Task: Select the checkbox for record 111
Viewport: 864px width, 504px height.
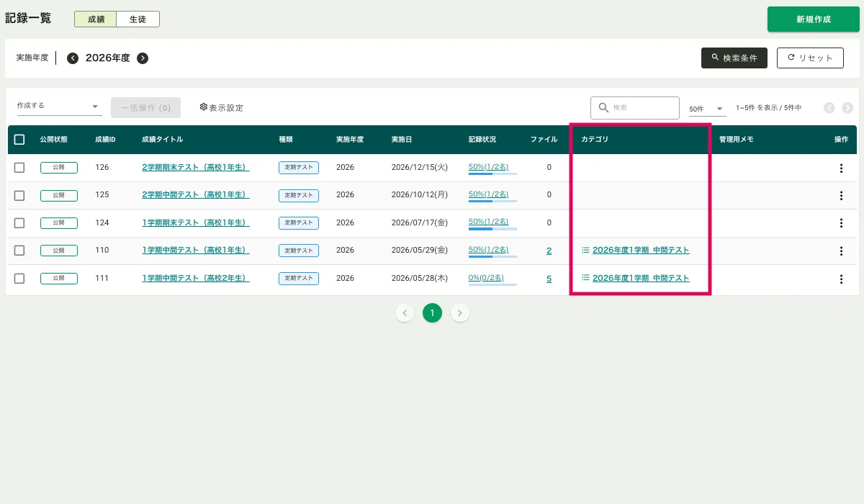Action: [19, 279]
